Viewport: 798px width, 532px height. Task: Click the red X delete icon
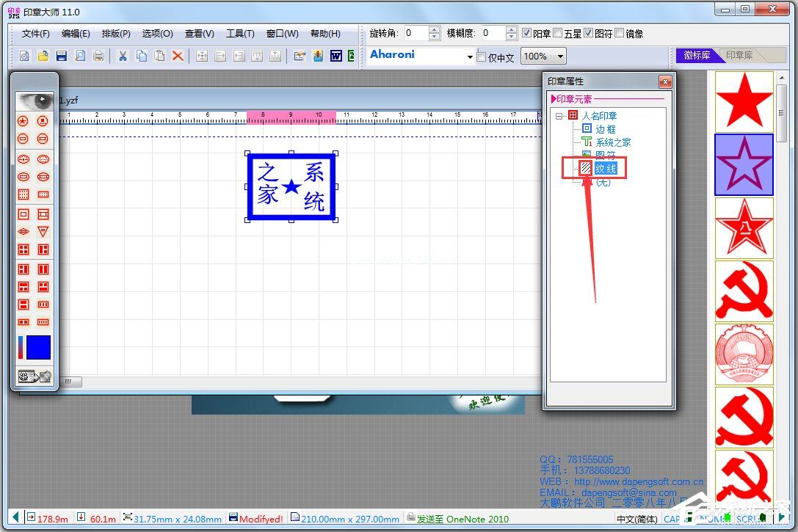pyautogui.click(x=178, y=56)
